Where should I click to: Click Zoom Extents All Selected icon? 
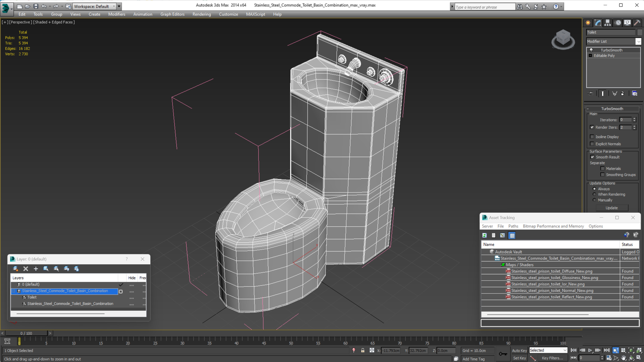[x=639, y=350]
